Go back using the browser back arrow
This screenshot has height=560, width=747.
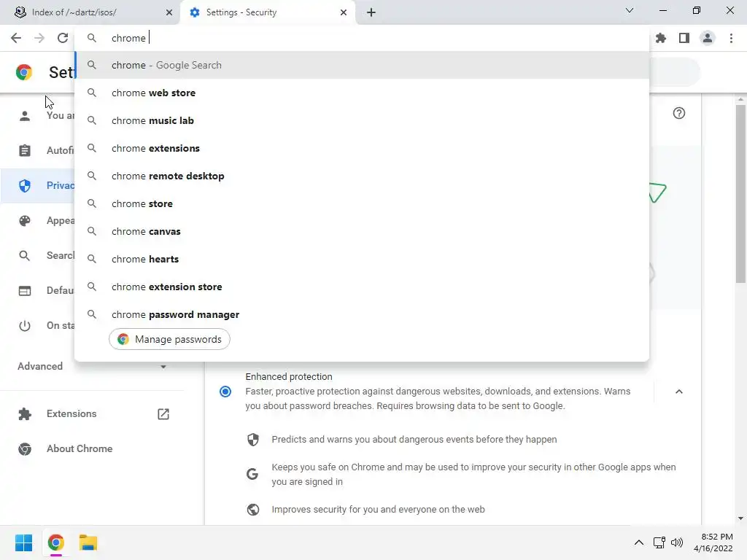[x=16, y=38]
